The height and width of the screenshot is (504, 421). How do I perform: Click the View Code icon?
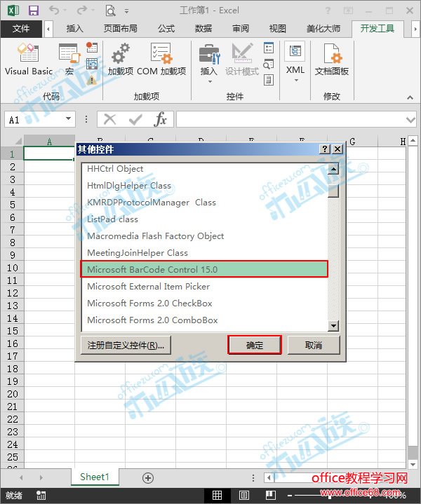pos(269,64)
